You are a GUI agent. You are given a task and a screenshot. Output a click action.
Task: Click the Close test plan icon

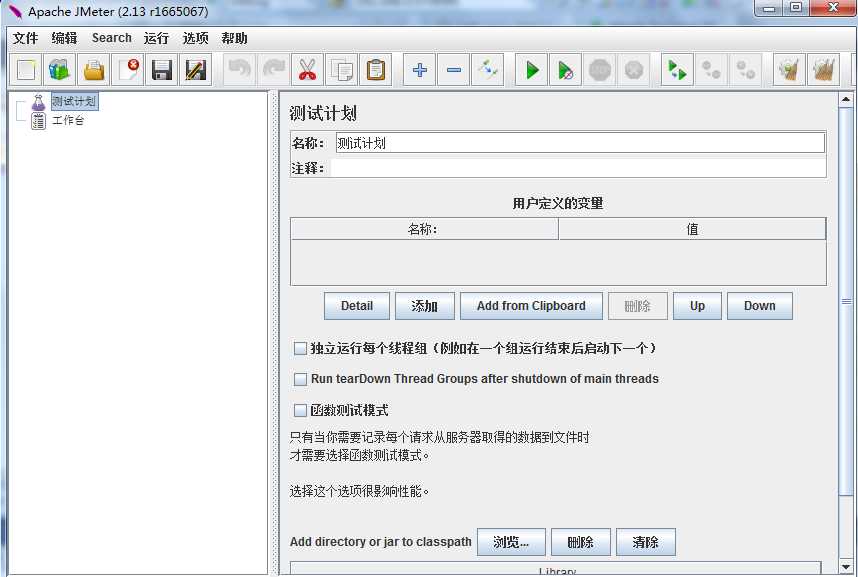click(127, 70)
